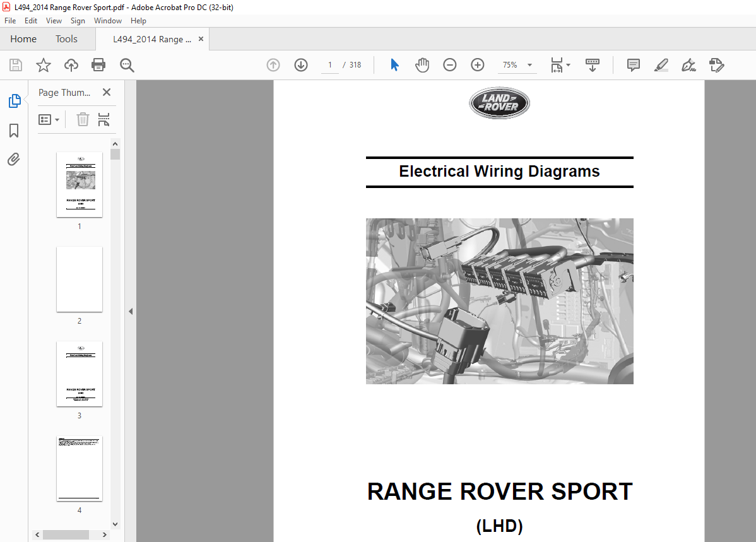Open the View menu
This screenshot has width=756, height=542.
54,21
